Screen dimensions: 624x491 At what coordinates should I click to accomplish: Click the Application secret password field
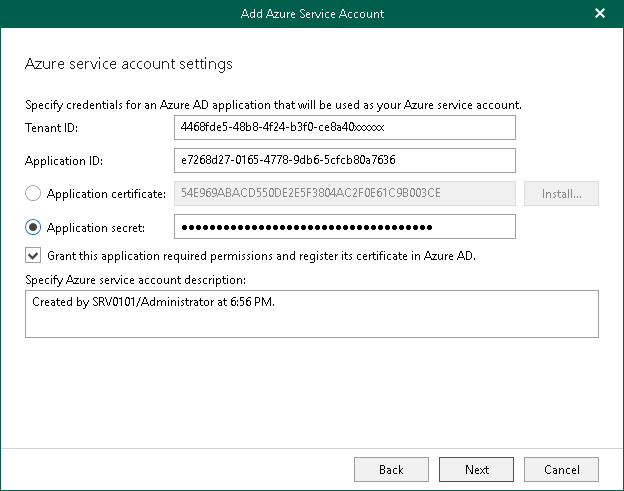coord(344,227)
